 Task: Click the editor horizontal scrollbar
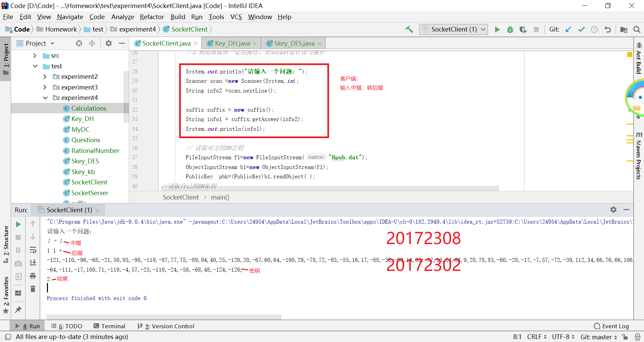[330, 188]
